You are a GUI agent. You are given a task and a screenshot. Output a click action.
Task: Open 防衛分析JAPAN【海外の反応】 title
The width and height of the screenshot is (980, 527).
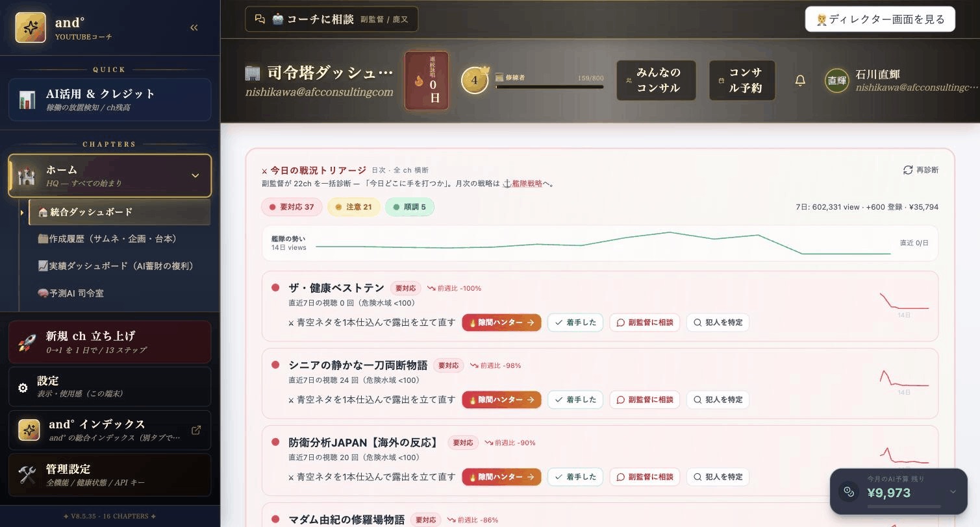pyautogui.click(x=364, y=443)
